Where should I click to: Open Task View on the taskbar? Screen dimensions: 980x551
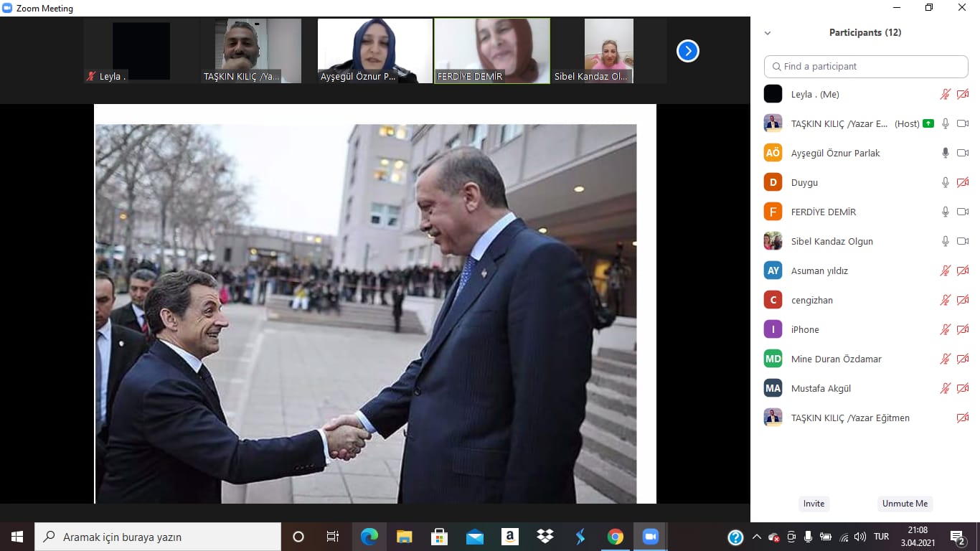coord(333,537)
